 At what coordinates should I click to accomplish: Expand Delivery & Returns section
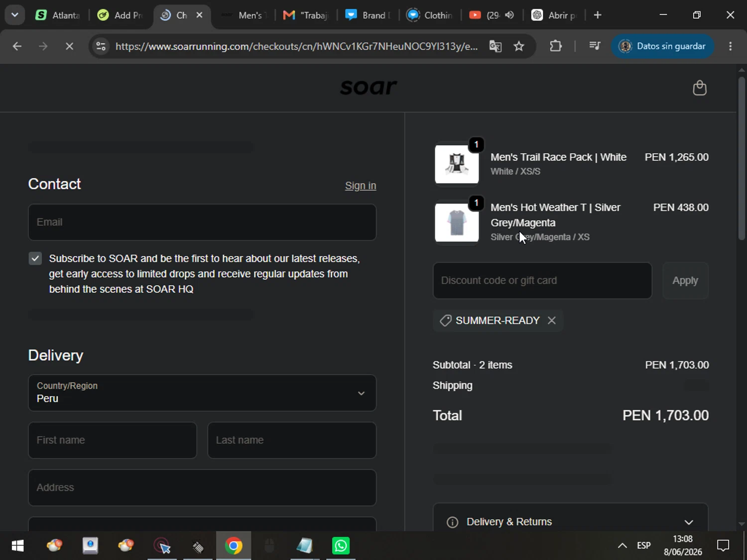tap(689, 522)
